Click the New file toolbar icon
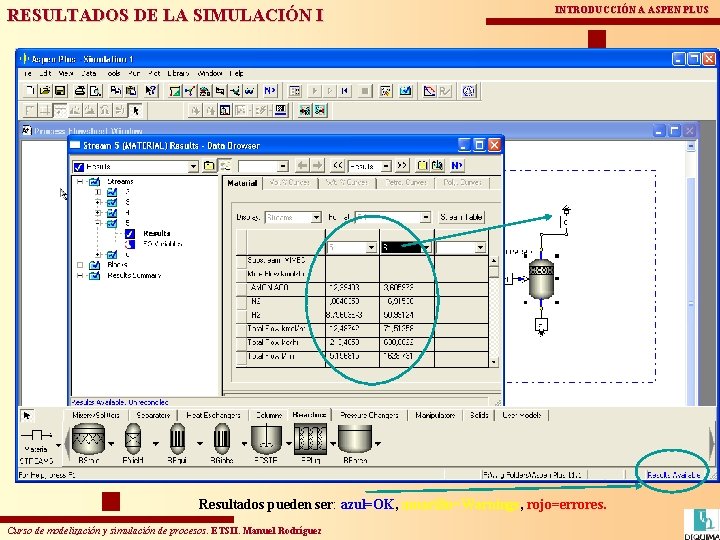Screen dimensions: 720x540 (30, 91)
